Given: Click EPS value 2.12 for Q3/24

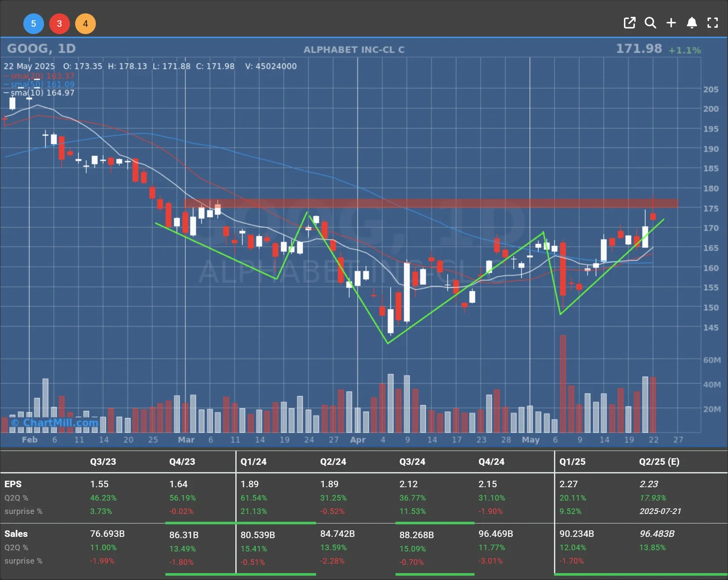Looking at the screenshot, I should 408,484.
